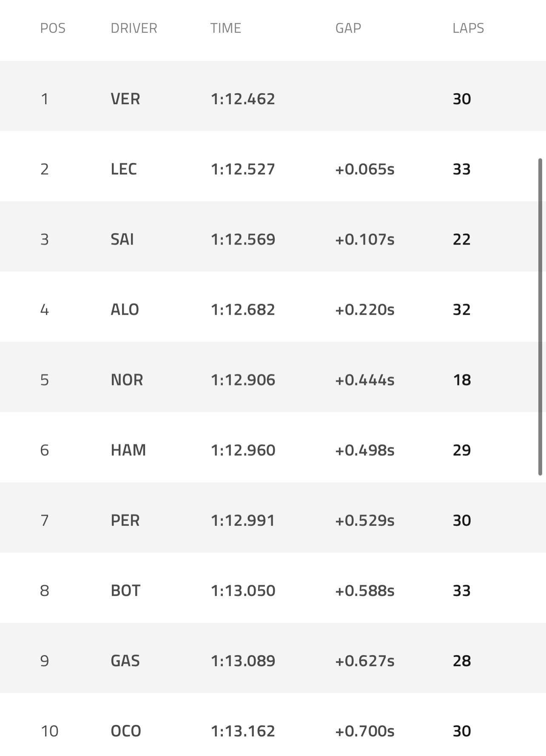
Task: Choose NOR driver row
Action: (127, 379)
